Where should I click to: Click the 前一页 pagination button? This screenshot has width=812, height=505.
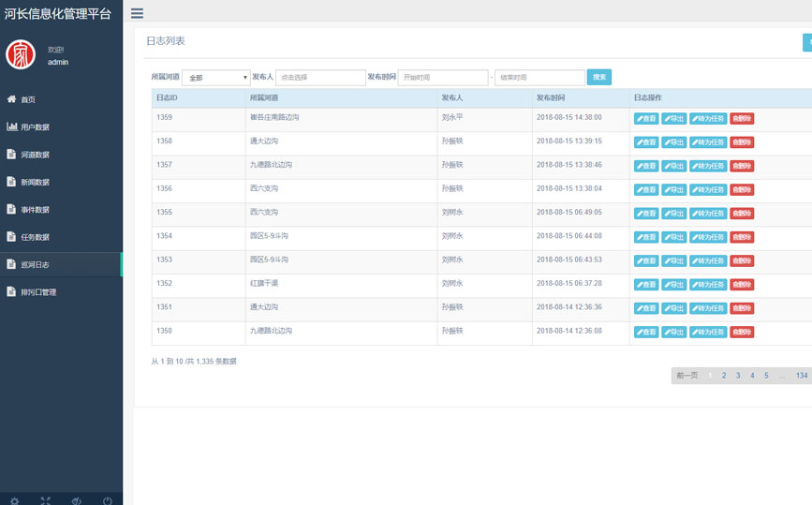click(687, 376)
